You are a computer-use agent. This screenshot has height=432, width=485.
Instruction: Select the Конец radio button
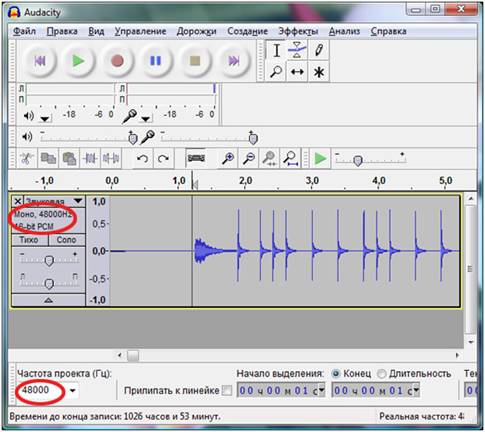click(336, 374)
